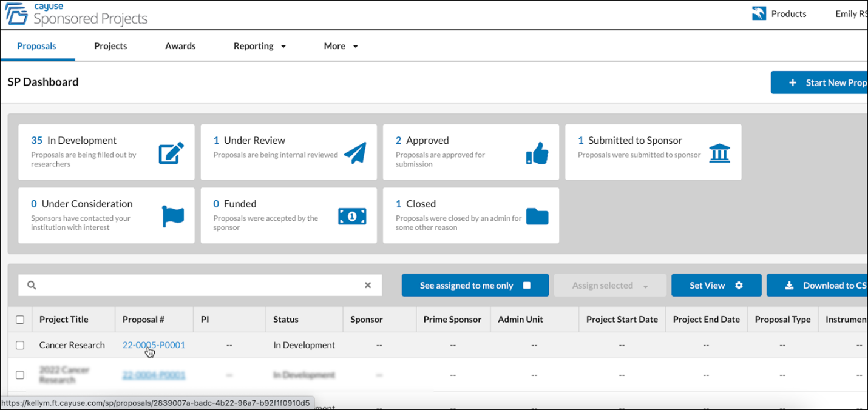This screenshot has width=868, height=410.
Task: Clear the search box with X icon
Action: 368,285
